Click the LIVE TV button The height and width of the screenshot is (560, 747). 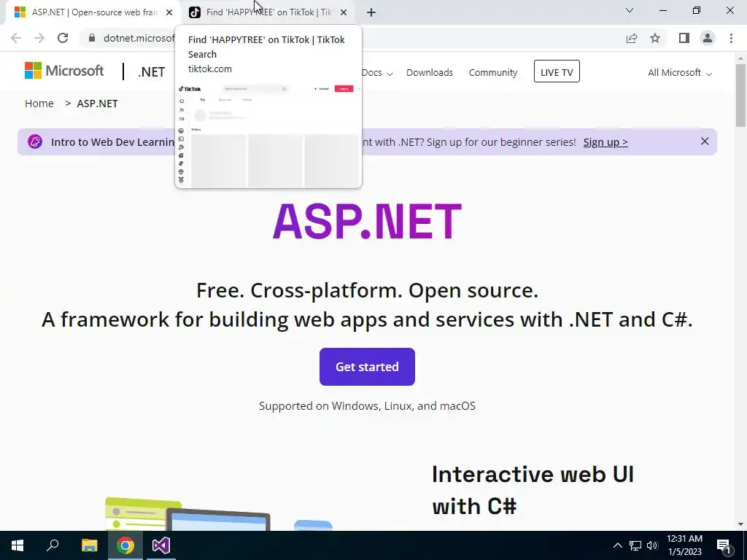(x=557, y=71)
